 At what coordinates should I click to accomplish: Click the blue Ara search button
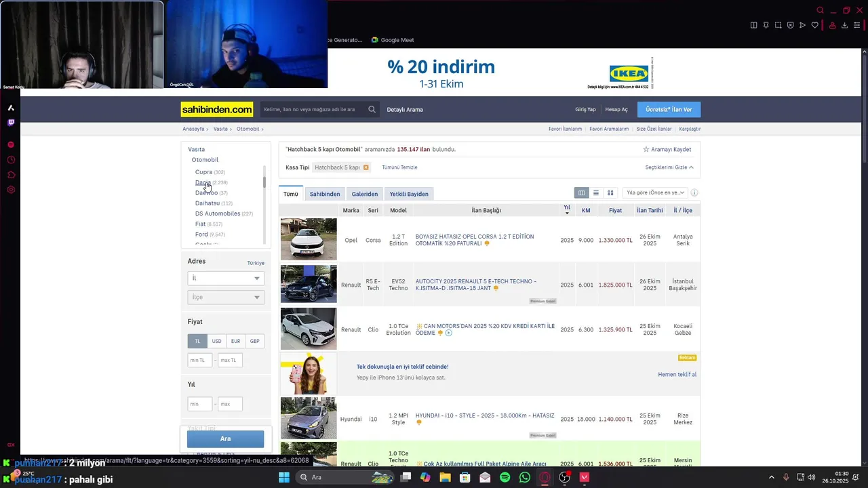[x=225, y=439]
